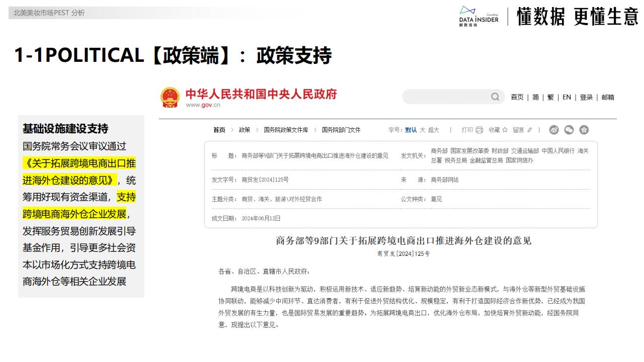
Task: Click the pencil icon beside 留言
Action: [x=530, y=130]
